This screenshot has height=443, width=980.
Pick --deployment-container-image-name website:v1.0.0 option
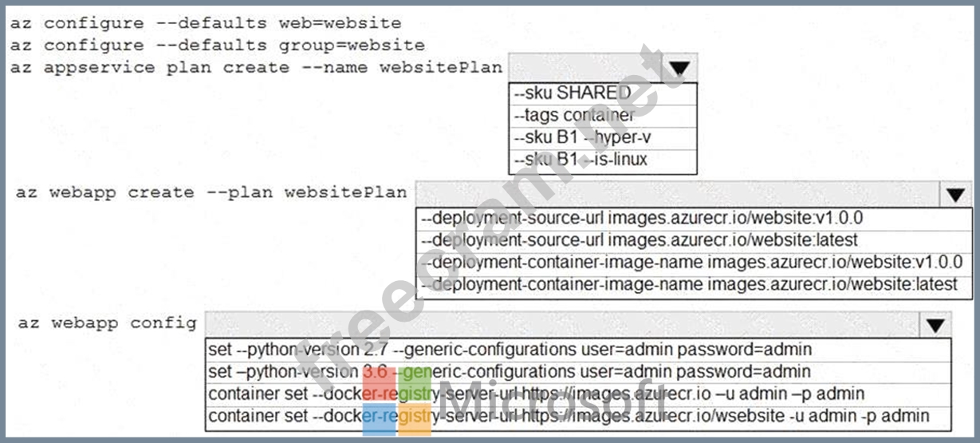click(689, 262)
